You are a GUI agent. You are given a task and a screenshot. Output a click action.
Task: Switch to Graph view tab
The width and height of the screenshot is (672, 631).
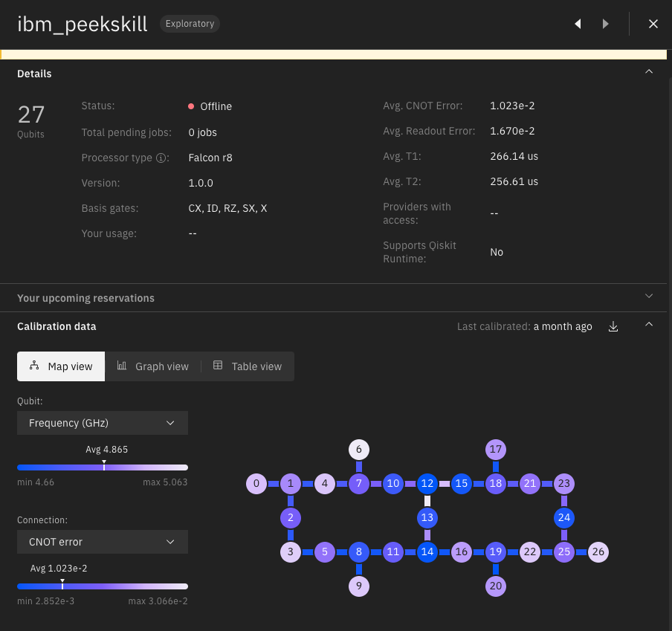[x=153, y=366]
